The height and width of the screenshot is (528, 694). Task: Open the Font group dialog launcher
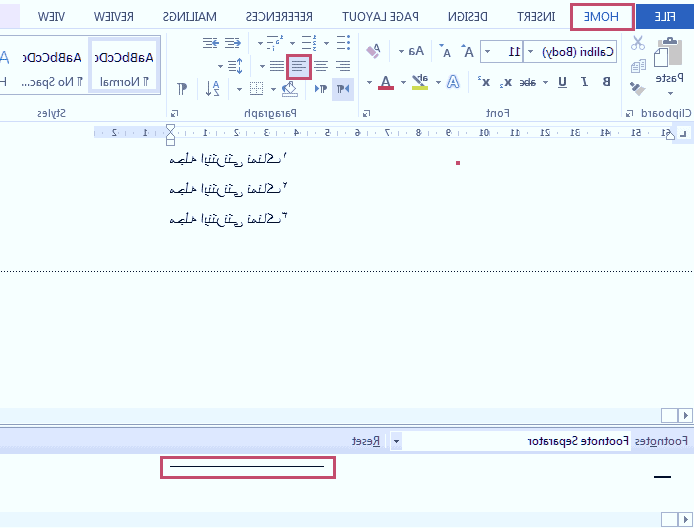point(366,114)
